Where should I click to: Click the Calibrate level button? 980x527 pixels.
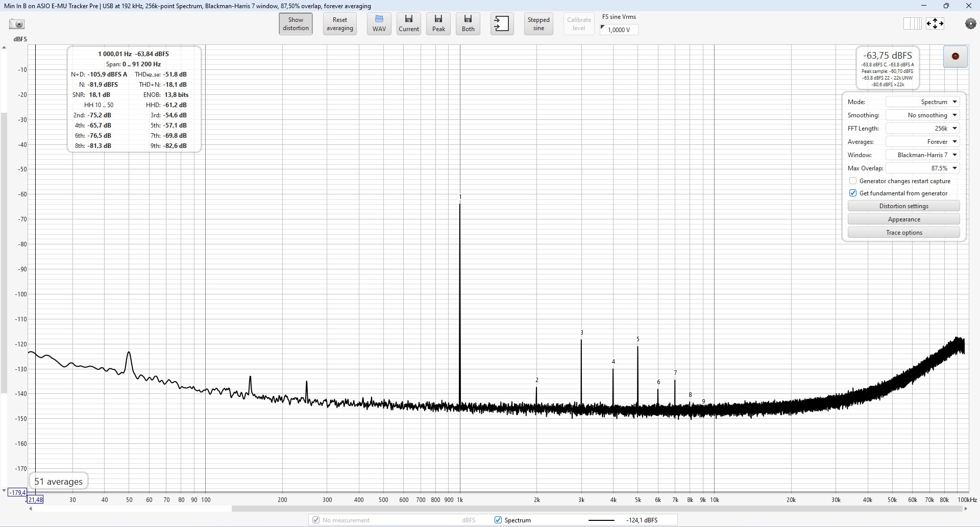coord(579,24)
